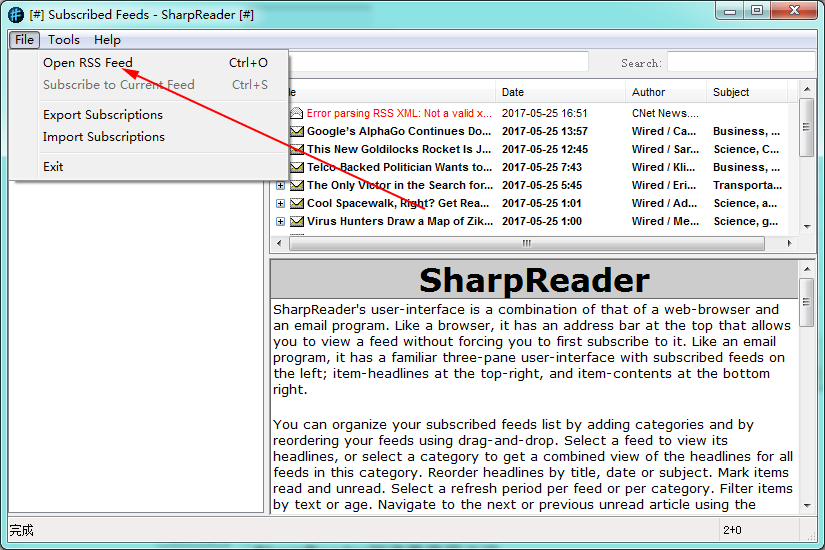Viewport: 825px width, 550px height.
Task: Select 'Telco-Backed Politician Wants to...' headline
Action: [399, 167]
